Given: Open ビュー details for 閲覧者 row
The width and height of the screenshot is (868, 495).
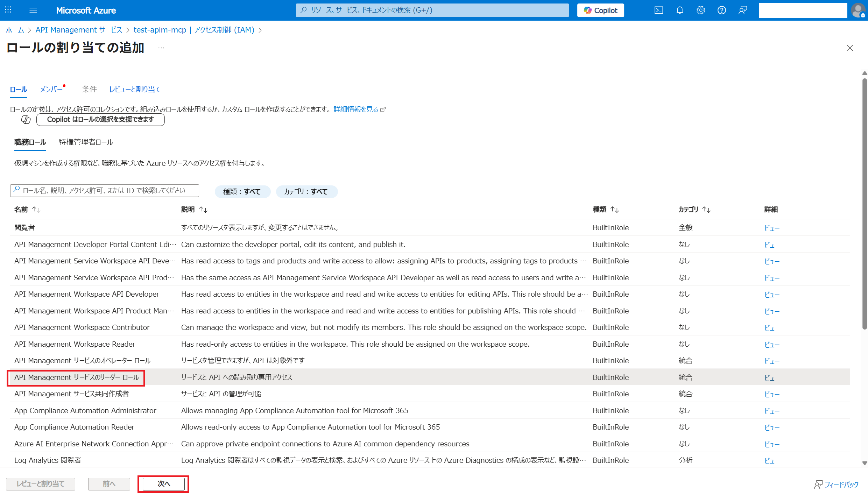Looking at the screenshot, I should (x=772, y=228).
